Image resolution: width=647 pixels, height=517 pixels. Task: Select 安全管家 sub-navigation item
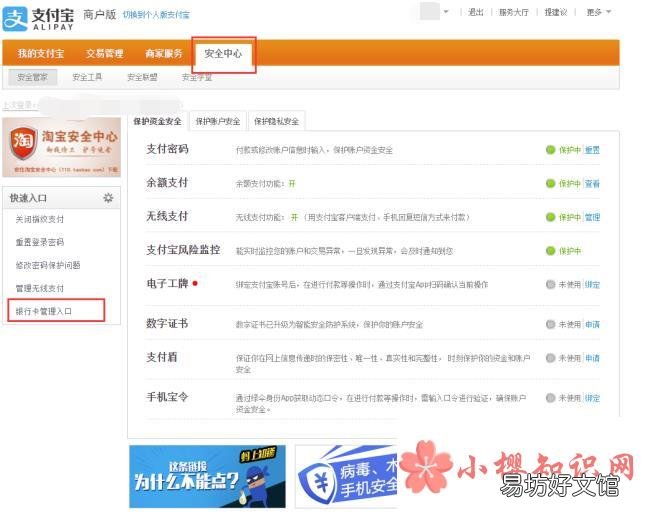pyautogui.click(x=32, y=77)
